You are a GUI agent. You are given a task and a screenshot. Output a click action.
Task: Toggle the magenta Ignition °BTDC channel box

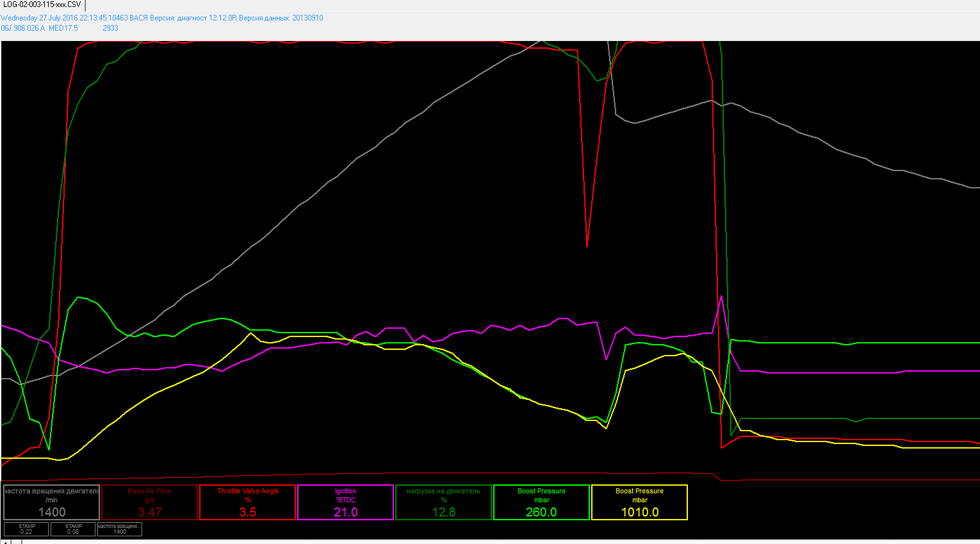click(346, 502)
